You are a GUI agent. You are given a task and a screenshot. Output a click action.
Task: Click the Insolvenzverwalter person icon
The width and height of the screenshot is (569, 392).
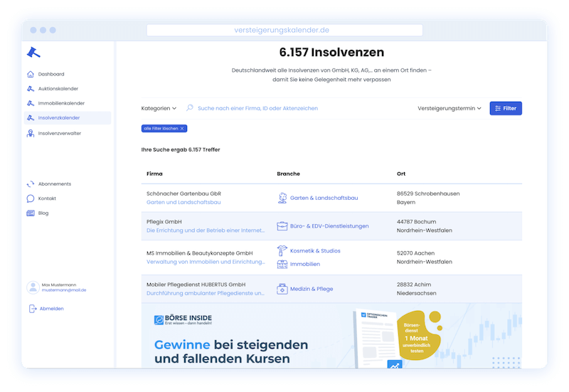[x=31, y=133]
